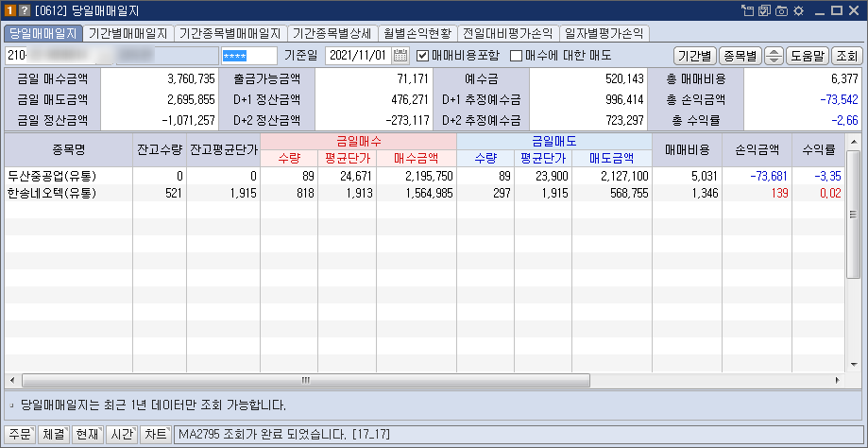Open the 기간종목별상세 tab
868x448 pixels.
(x=333, y=33)
